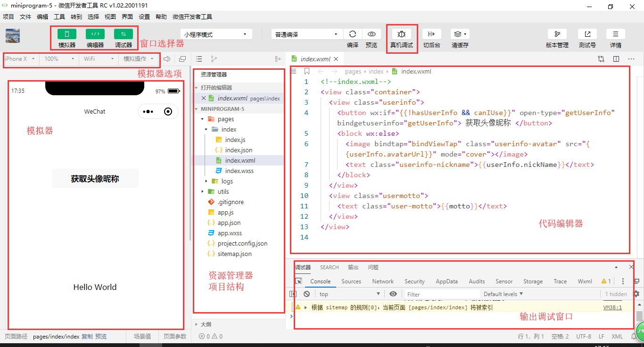Click the VM38:1 source link
The height and width of the screenshot is (347, 644).
[x=612, y=307]
